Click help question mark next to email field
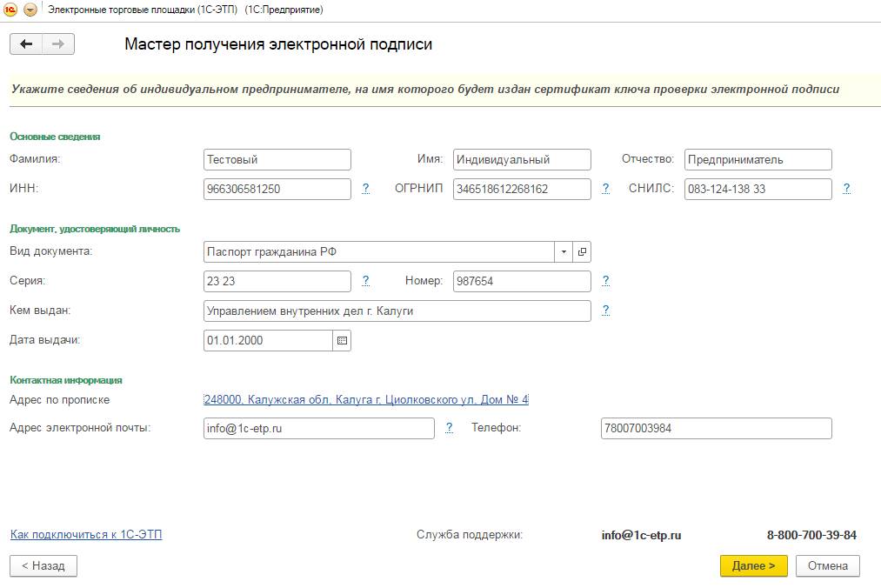Viewport: 881px width, 588px height. pyautogui.click(x=449, y=428)
